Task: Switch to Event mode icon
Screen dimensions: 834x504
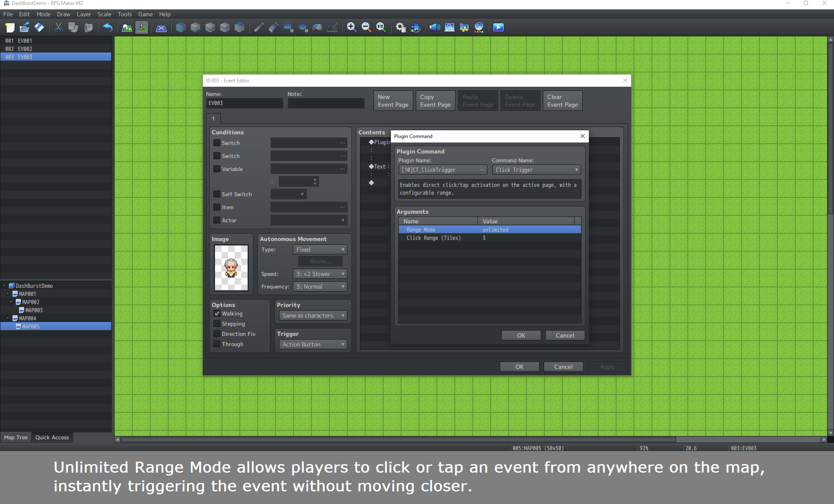Action: [142, 27]
